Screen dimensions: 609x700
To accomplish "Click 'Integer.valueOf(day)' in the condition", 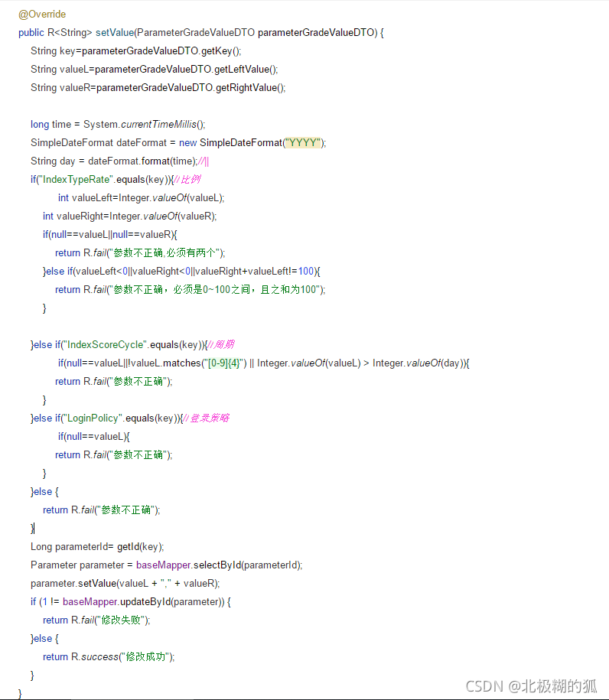I will point(417,363).
